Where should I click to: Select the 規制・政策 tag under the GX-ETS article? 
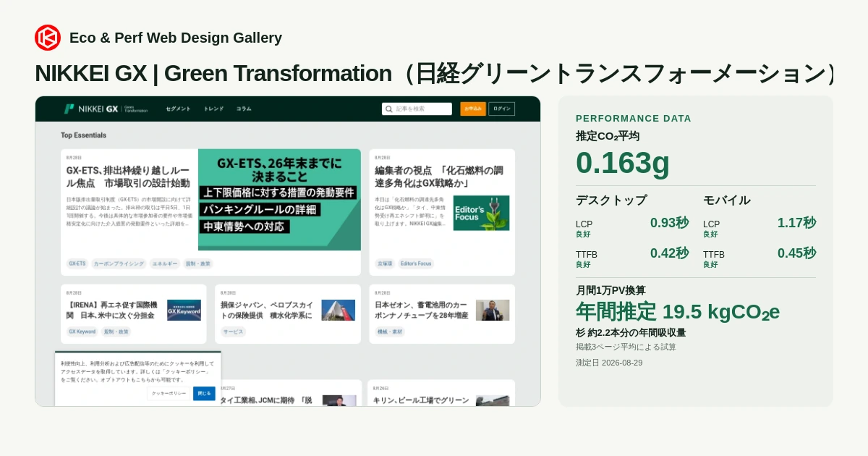[x=197, y=263]
